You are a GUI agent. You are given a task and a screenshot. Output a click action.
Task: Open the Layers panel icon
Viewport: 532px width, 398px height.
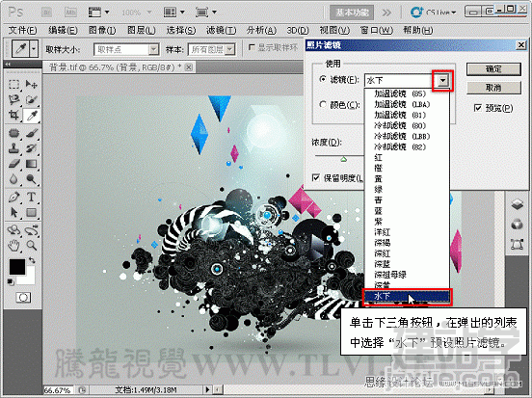[x=517, y=204]
